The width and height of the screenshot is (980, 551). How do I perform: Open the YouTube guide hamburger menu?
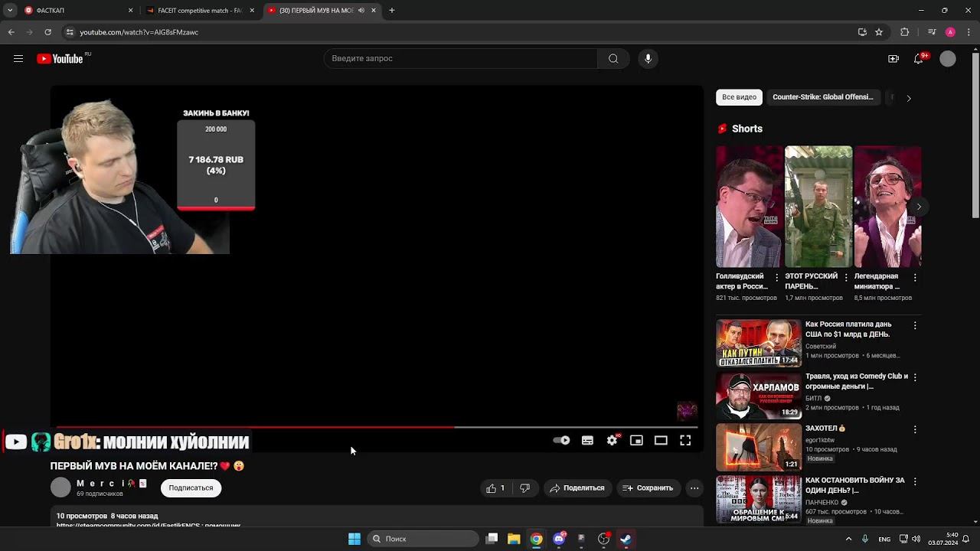tap(18, 59)
